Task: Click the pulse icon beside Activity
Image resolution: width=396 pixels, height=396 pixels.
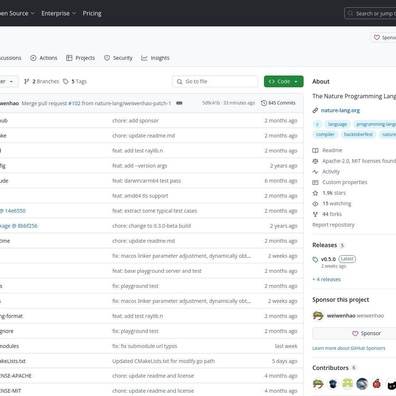Action: click(x=315, y=172)
